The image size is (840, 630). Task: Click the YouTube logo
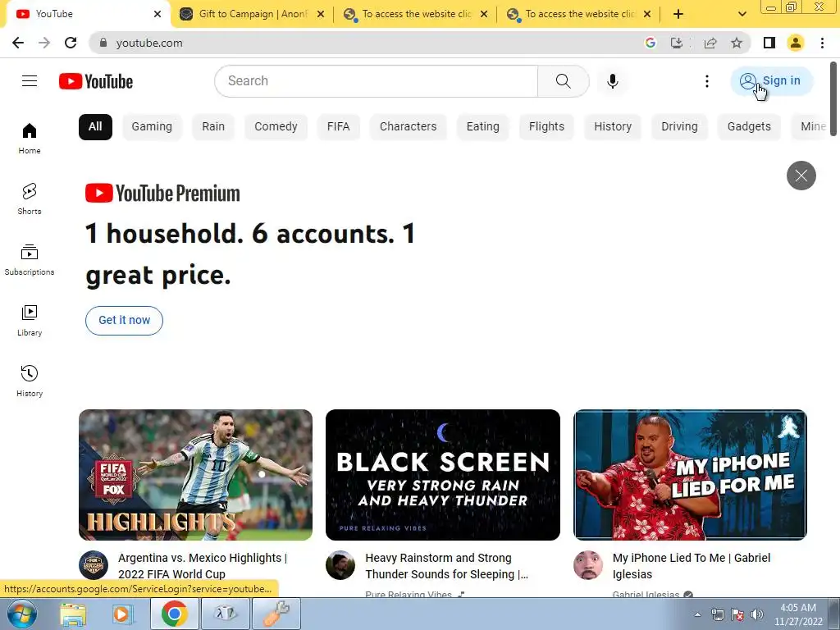tap(96, 81)
